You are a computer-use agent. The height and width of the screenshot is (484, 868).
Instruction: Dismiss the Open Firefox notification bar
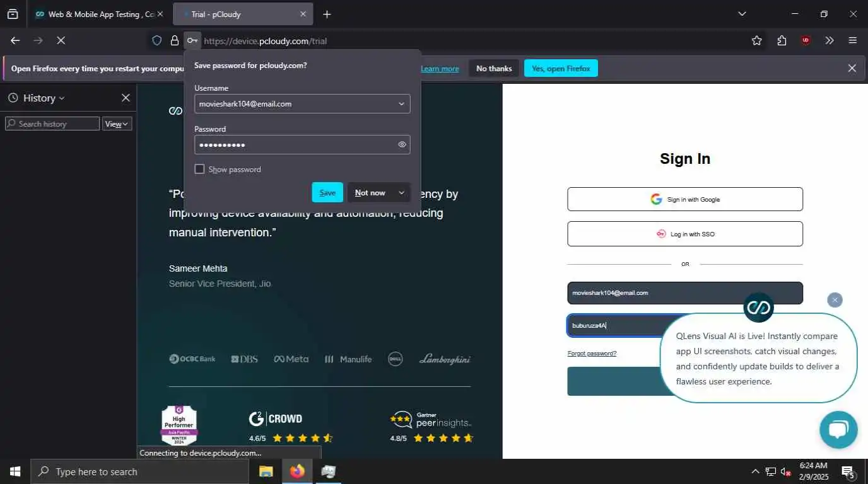(x=852, y=68)
